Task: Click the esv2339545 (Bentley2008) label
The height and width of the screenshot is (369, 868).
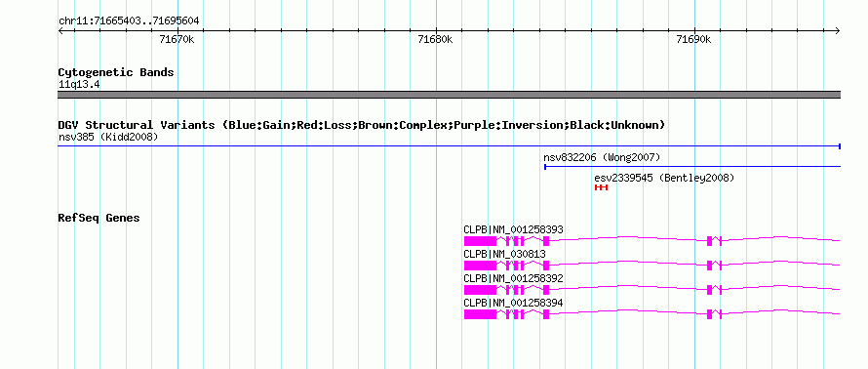Action: click(x=664, y=178)
